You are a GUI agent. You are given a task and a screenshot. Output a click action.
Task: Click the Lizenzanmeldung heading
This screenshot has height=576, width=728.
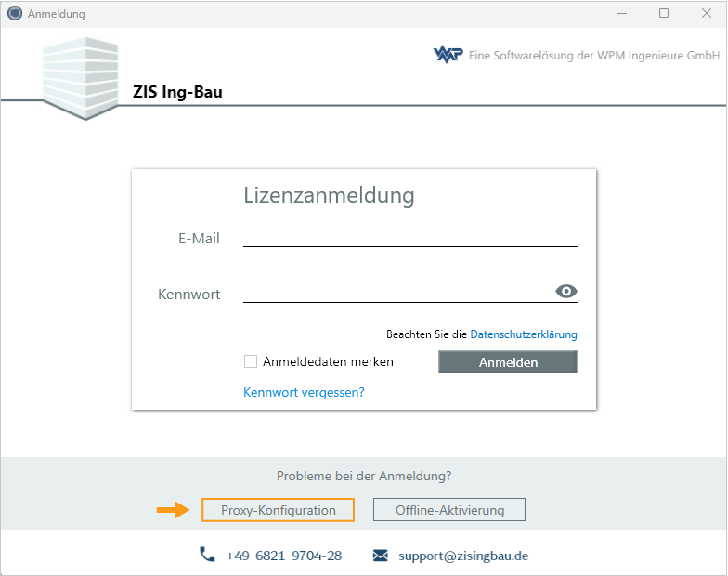[x=329, y=195]
